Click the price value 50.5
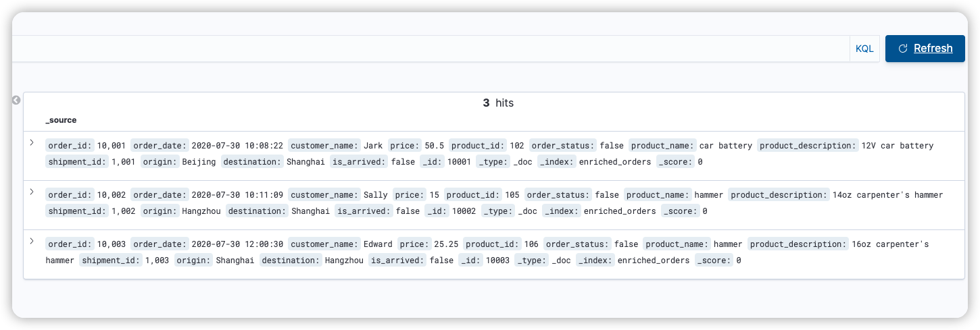 coord(434,146)
